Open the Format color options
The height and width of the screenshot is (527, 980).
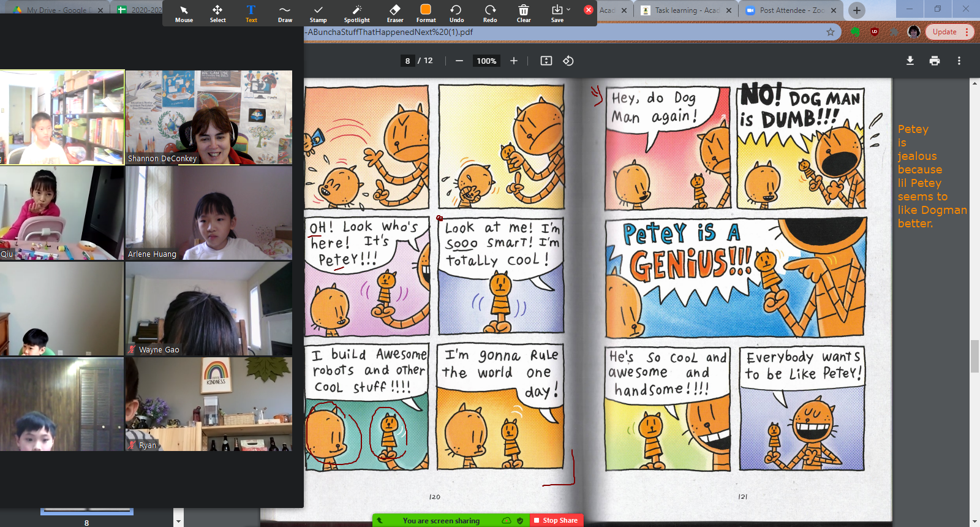click(x=426, y=13)
